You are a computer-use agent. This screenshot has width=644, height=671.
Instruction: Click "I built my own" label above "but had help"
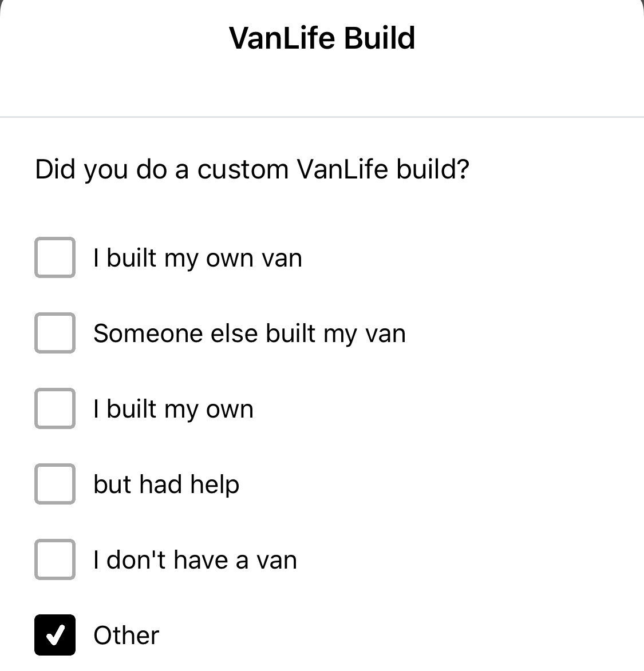click(x=173, y=409)
